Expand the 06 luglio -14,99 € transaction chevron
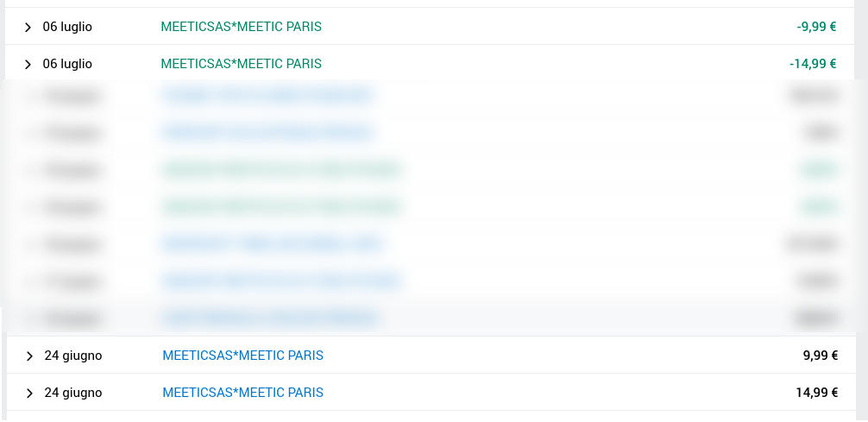 (x=28, y=65)
